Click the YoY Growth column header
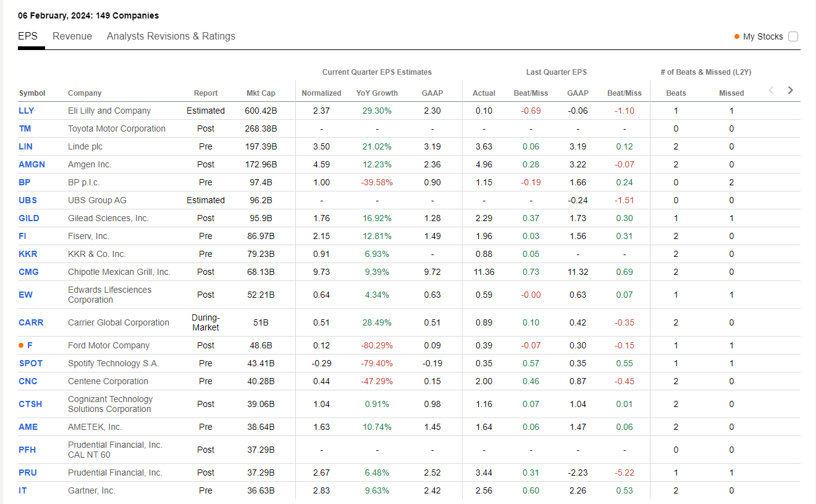This screenshot has height=504, width=816. [x=377, y=93]
